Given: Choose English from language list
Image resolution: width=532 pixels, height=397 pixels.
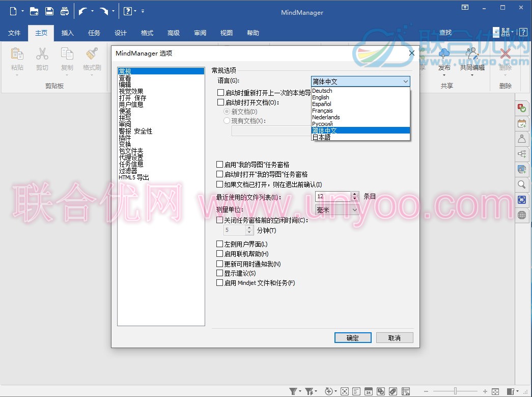Looking at the screenshot, I should 360,97.
